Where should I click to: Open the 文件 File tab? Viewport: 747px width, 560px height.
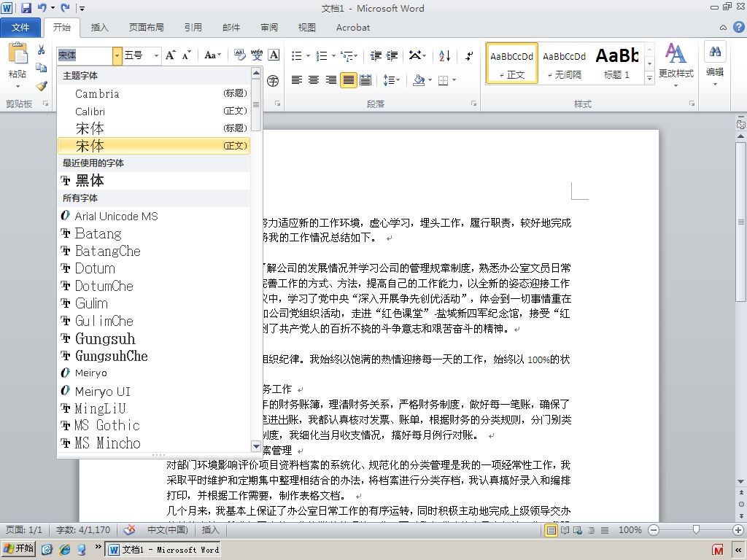20,28
